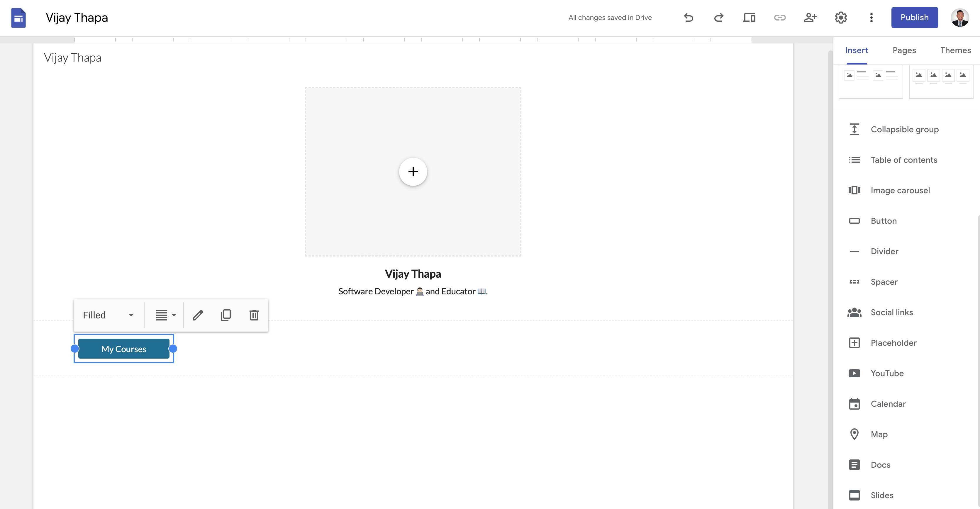Switch to the Pages tab
This screenshot has height=509, width=980.
tap(904, 50)
